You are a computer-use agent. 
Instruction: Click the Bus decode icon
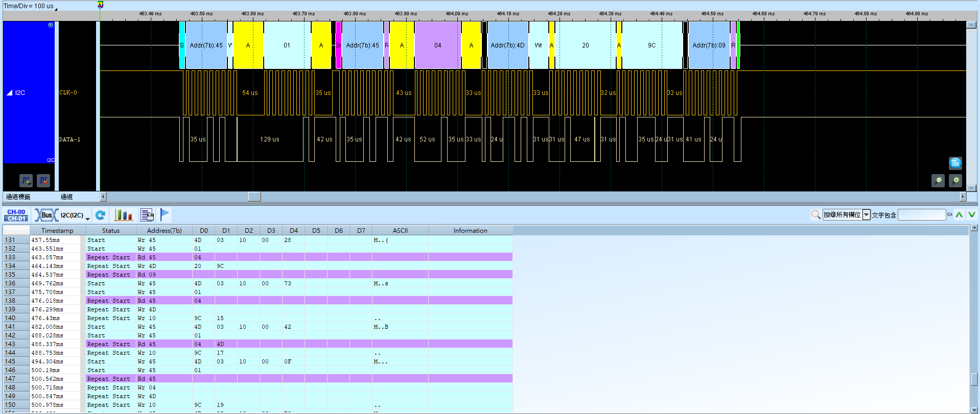46,215
